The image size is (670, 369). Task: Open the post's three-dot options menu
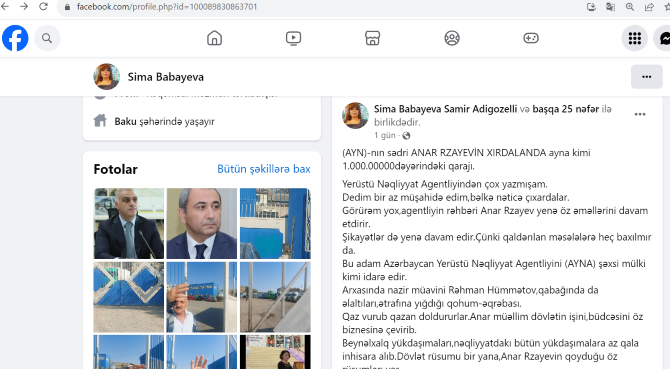tap(640, 114)
